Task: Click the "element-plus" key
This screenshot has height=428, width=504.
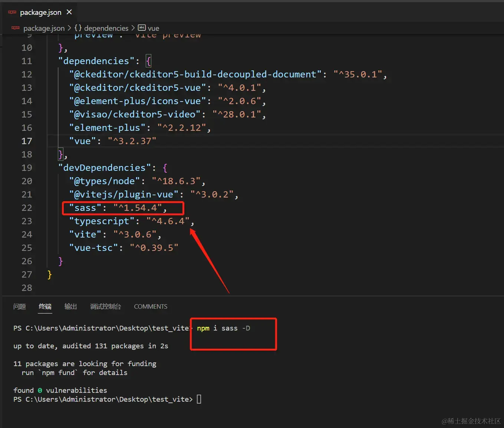Action: click(x=108, y=128)
